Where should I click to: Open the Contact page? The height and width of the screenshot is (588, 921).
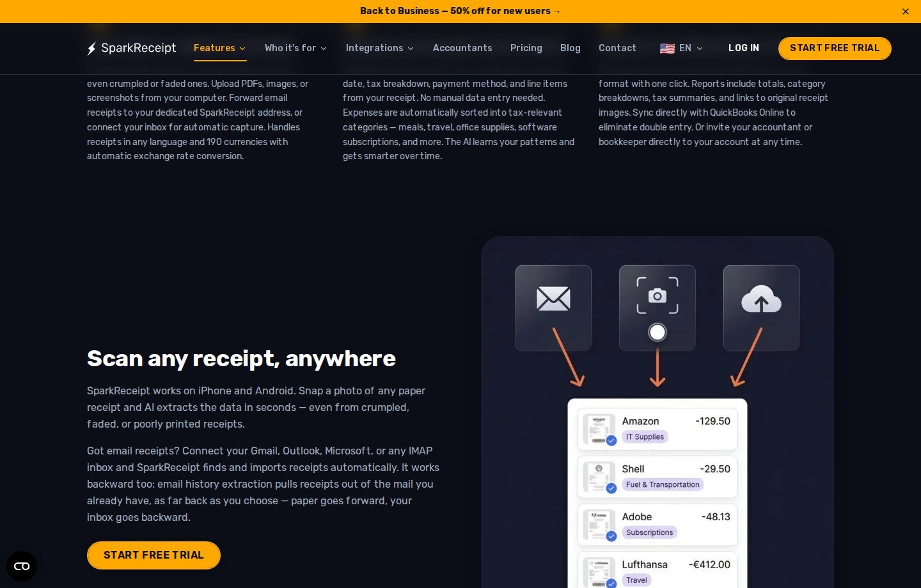[617, 48]
